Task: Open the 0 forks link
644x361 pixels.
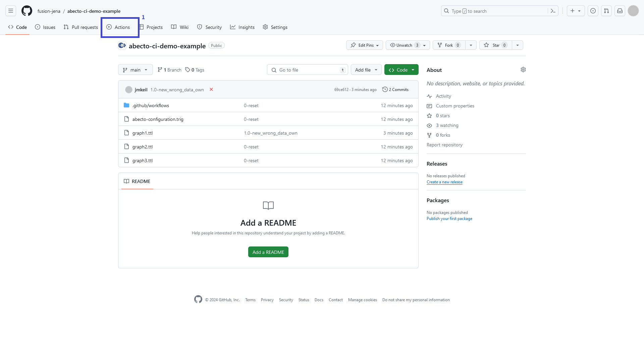Action: pyautogui.click(x=438, y=135)
